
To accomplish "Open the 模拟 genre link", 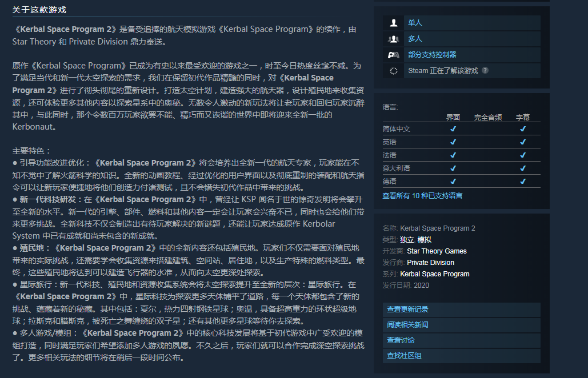I will pos(425,240).
